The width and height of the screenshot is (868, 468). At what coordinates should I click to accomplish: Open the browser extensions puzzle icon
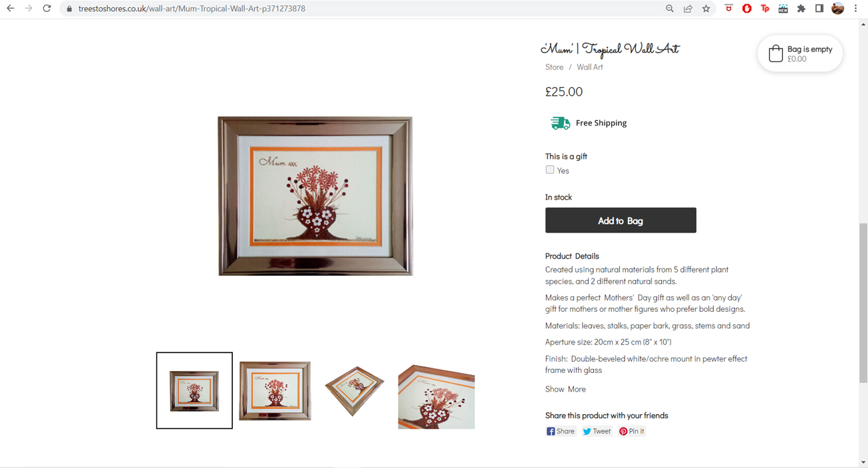pos(801,9)
